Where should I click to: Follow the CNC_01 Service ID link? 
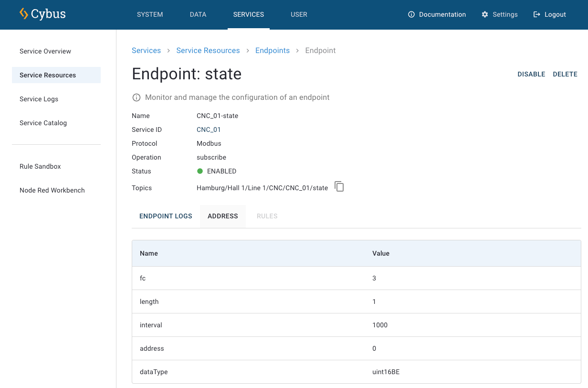tap(209, 129)
